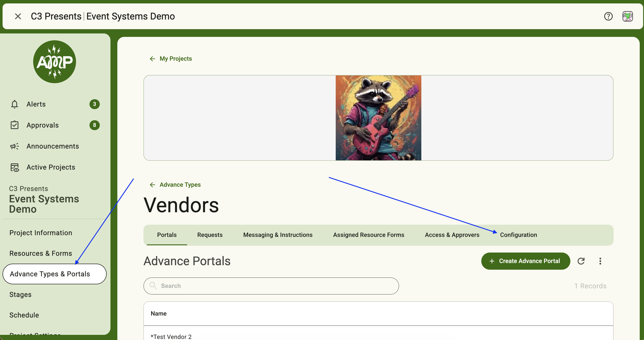
Task: Click the Approvals clipboard check icon
Action: point(15,125)
